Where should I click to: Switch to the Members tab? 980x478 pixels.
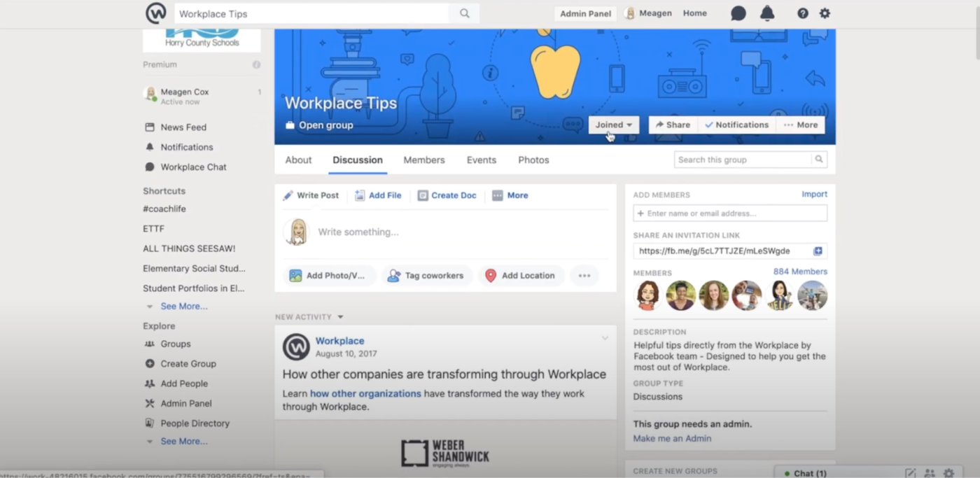(x=424, y=160)
